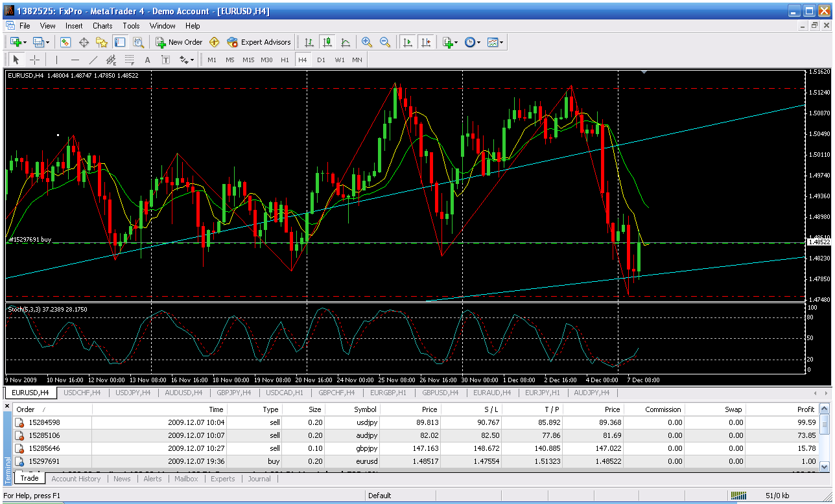Select the D1 timeframe
Screen dimensions: 835x504
click(x=321, y=60)
